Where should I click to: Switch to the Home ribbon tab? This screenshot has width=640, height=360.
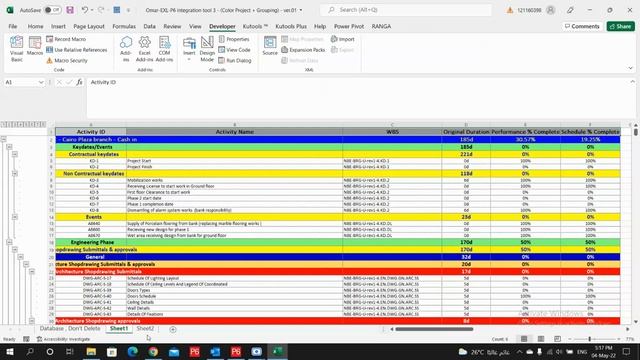tap(36, 26)
